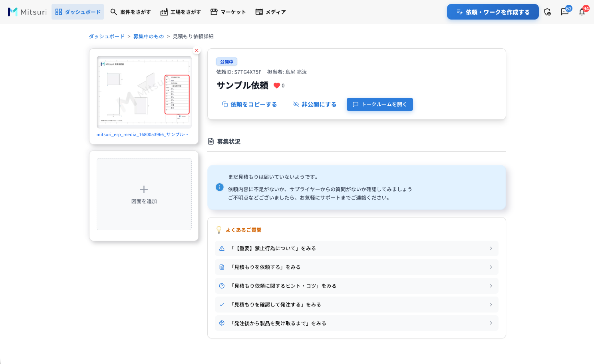Viewport: 594px width, 364px height.
Task: Click chat bubble icon in トークルーム button
Action: (x=356, y=104)
